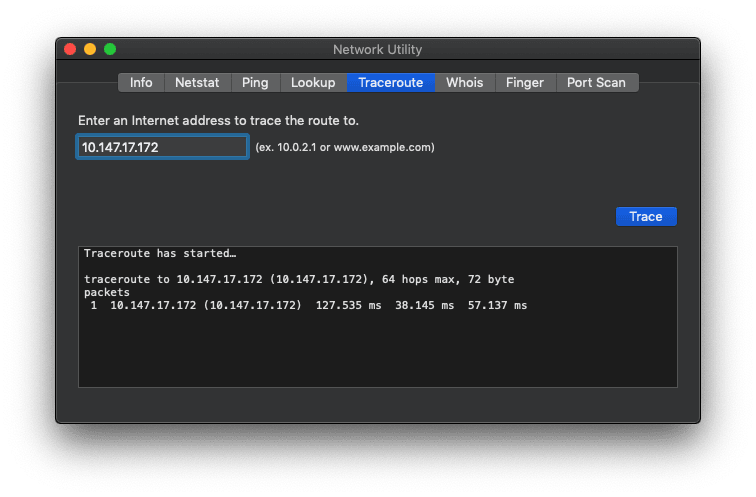756x497 pixels.
Task: Open the Netstat tab
Action: pyautogui.click(x=197, y=82)
